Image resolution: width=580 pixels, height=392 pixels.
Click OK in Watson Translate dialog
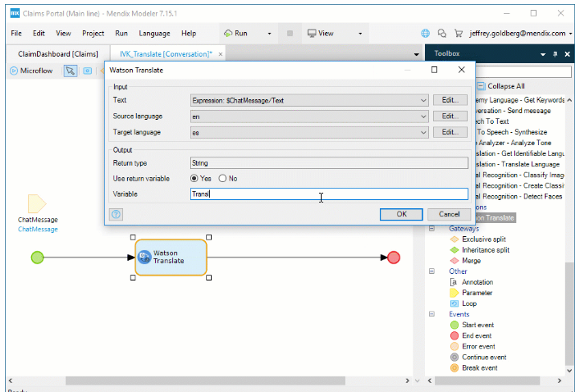tap(401, 214)
